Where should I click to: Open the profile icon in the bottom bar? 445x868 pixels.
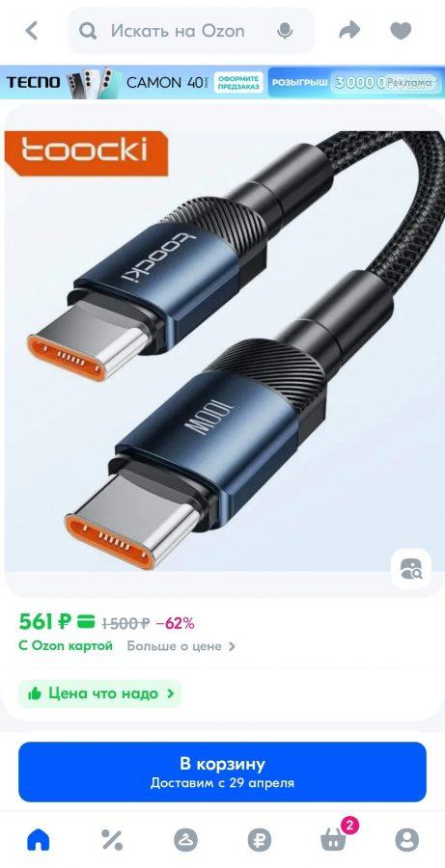(406, 840)
